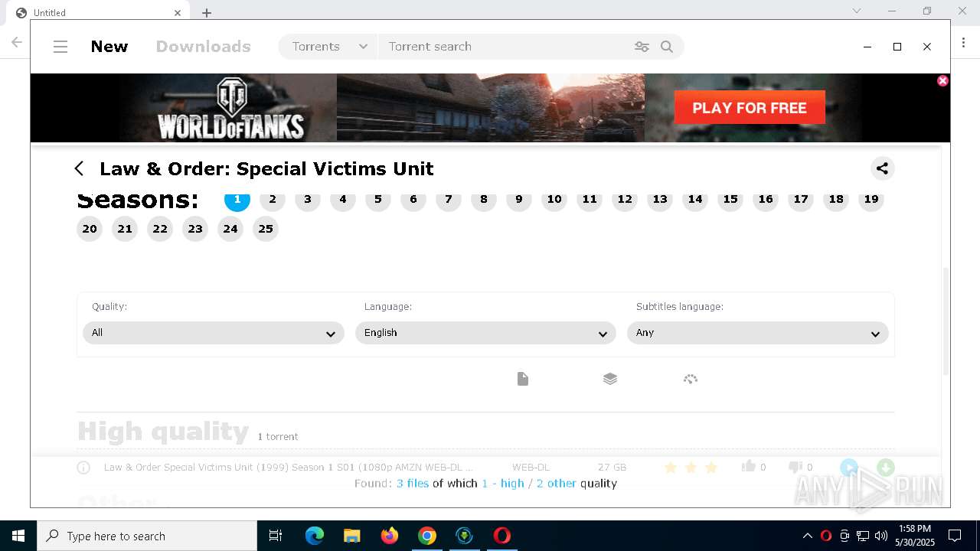Screen dimensions: 980x551
Task: Expand the Torrents search type dropdown
Action: pyautogui.click(x=329, y=47)
